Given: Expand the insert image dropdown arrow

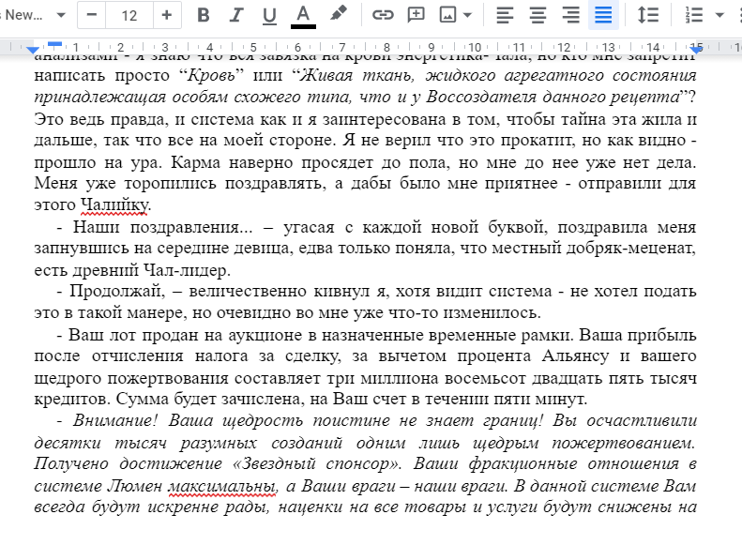Looking at the screenshot, I should point(468,15).
